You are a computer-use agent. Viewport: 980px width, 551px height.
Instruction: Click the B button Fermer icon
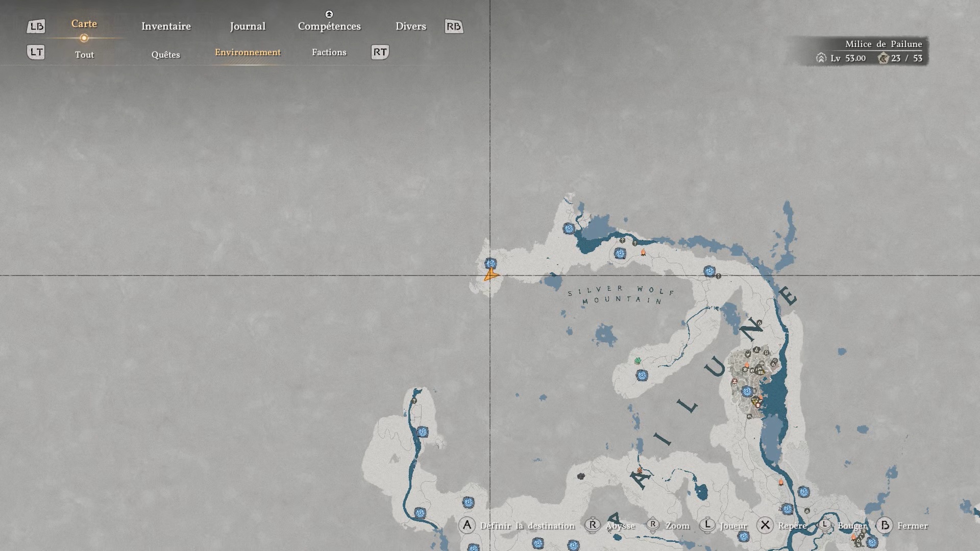[885, 525]
